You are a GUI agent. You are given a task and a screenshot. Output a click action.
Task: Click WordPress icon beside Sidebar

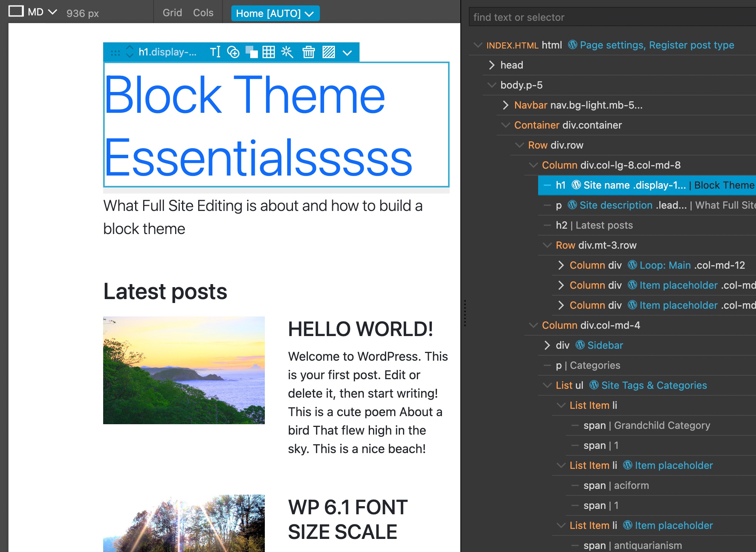coord(580,345)
